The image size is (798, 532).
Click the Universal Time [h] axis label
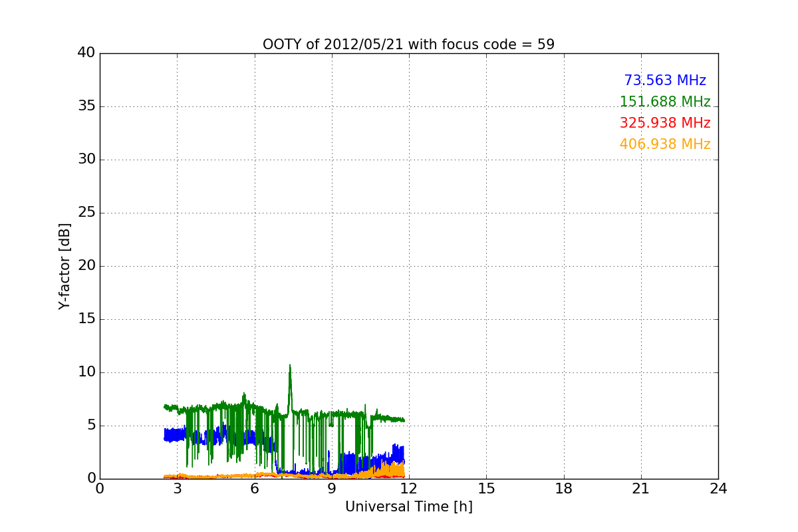408,507
